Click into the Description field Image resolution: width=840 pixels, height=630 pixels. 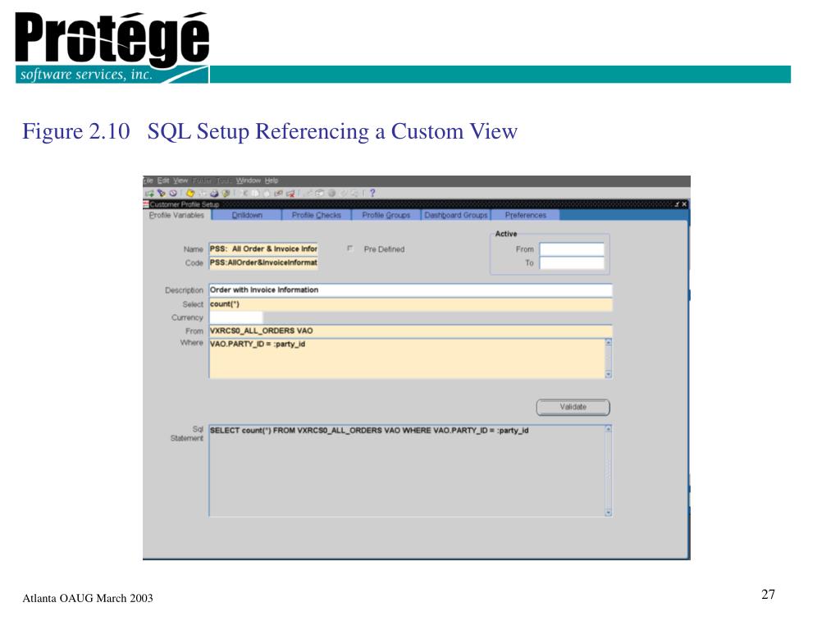coord(410,290)
